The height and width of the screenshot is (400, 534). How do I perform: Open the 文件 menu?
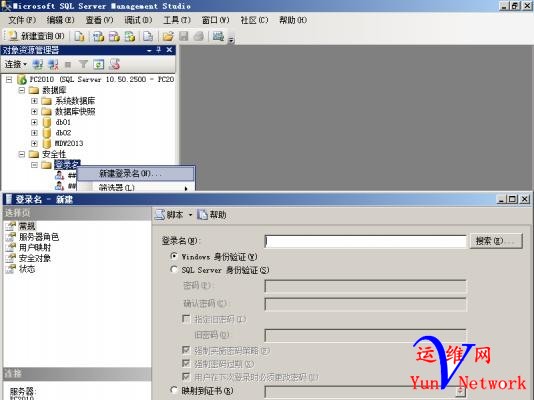pos(22,20)
